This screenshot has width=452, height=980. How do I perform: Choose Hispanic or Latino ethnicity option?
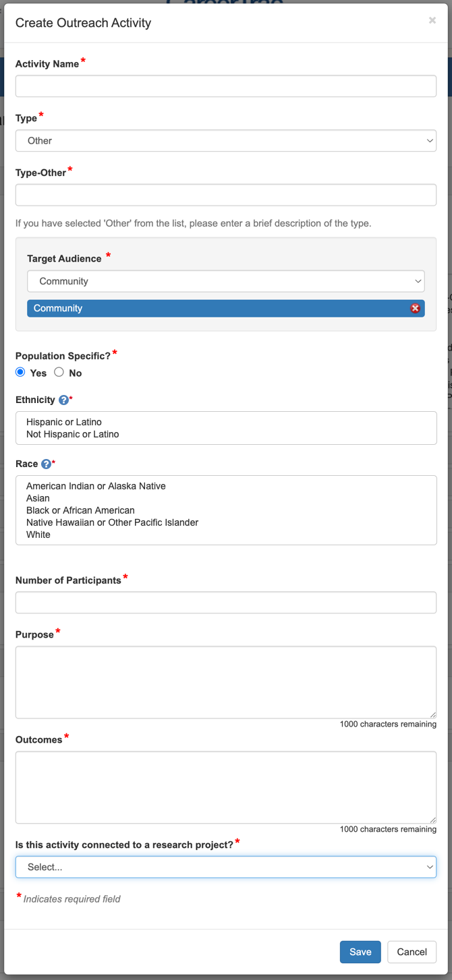64,422
